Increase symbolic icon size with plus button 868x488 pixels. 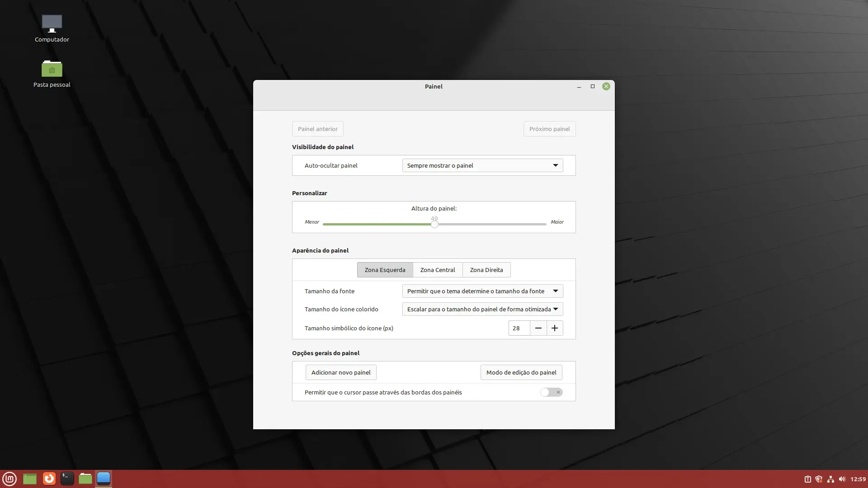coord(555,328)
